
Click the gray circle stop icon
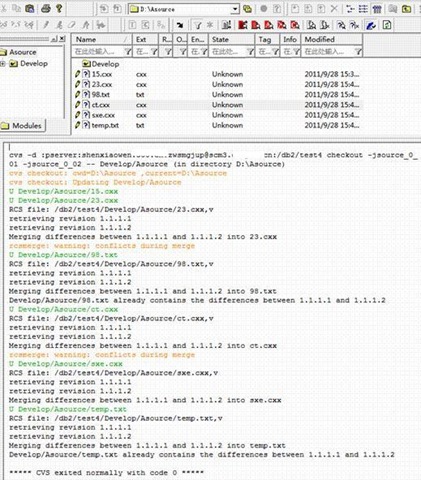pyautogui.click(x=263, y=9)
